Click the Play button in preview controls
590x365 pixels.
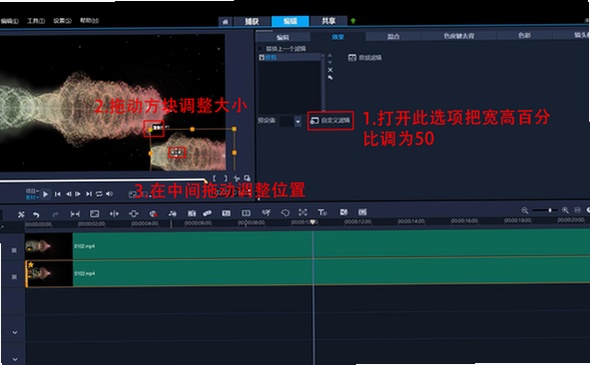[45, 194]
